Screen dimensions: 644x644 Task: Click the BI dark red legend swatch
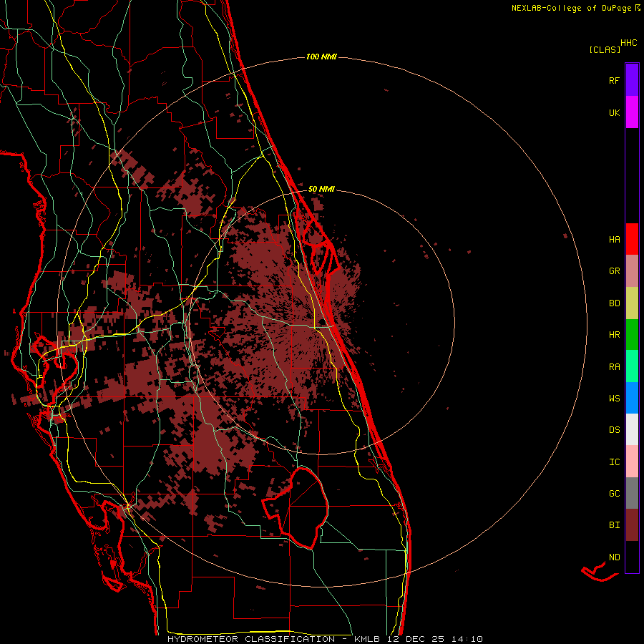(632, 525)
